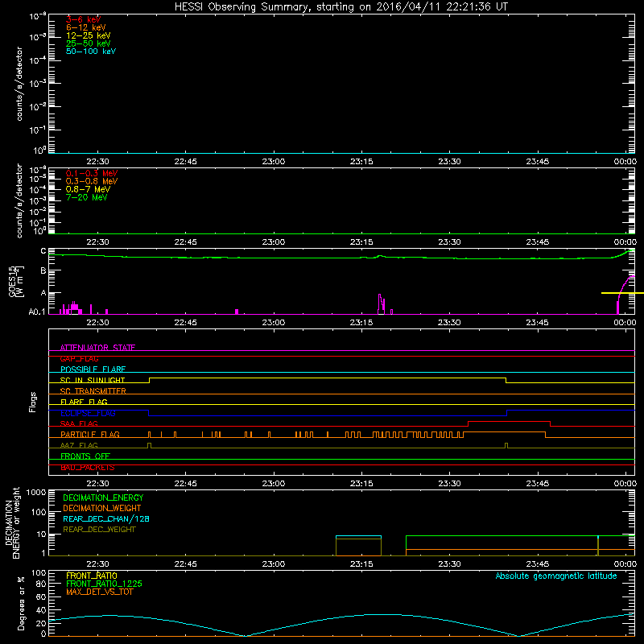This screenshot has height=644, width=644.
Task: Click the BAD_PACKETS label
Action: pos(88,467)
